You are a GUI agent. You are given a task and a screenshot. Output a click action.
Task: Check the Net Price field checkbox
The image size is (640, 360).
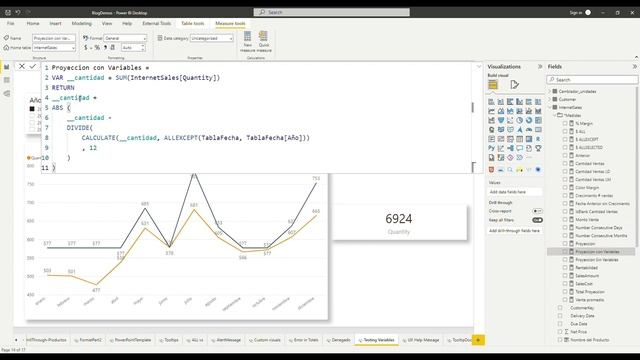560,332
